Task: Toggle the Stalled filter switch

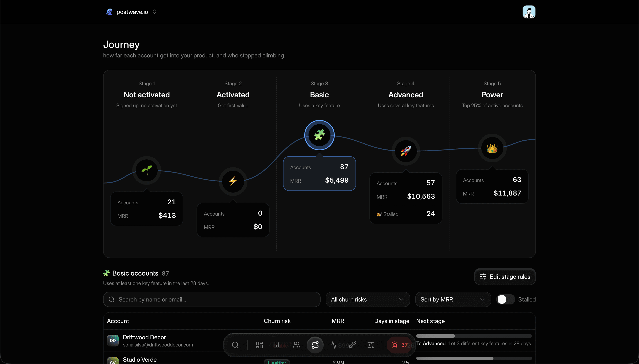Action: (505, 299)
